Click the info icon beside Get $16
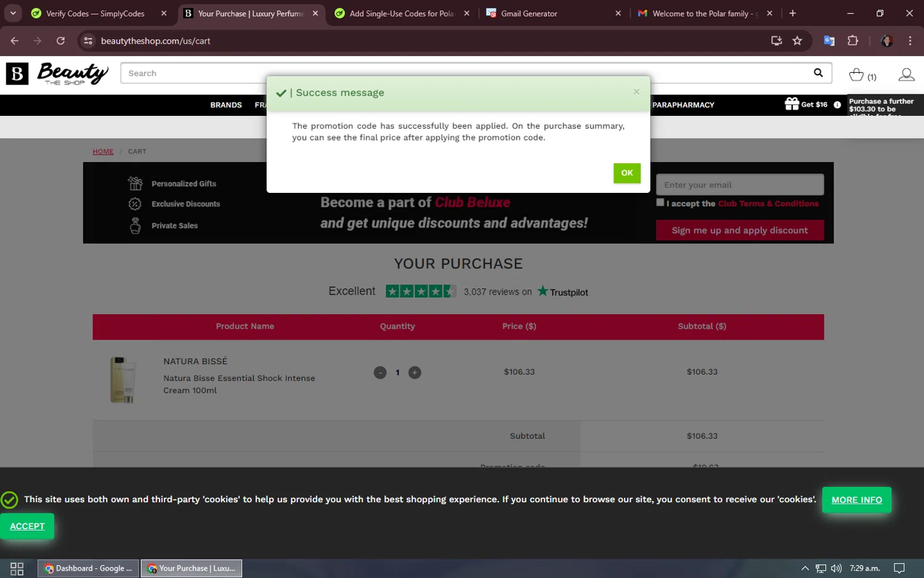Viewport: 924px width, 578px height. click(x=837, y=105)
